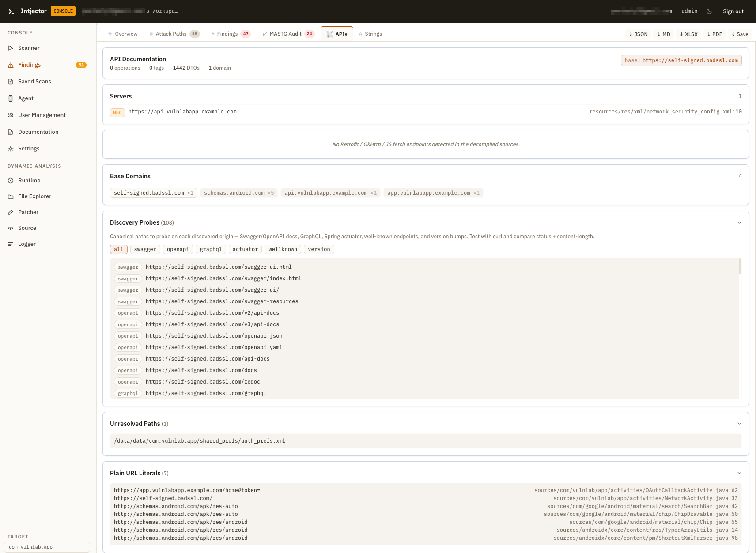756x553 pixels.
Task: Click the Findings warning triangle icon
Action: [x=11, y=65]
